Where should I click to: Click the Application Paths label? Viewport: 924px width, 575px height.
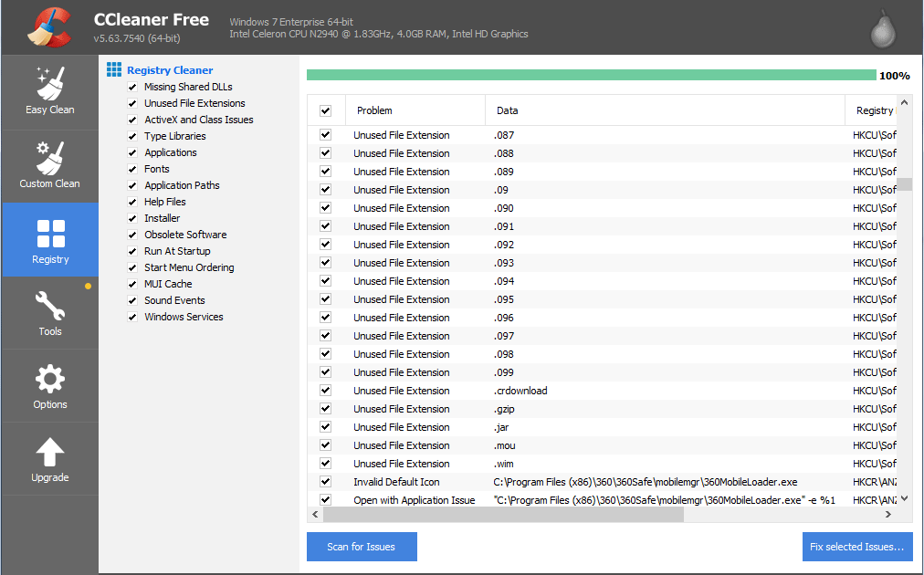point(182,185)
